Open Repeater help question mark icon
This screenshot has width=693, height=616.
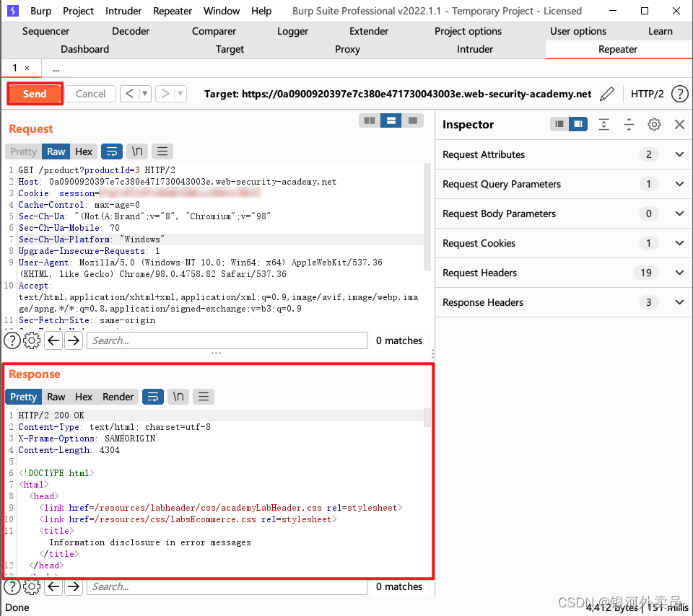(x=679, y=94)
